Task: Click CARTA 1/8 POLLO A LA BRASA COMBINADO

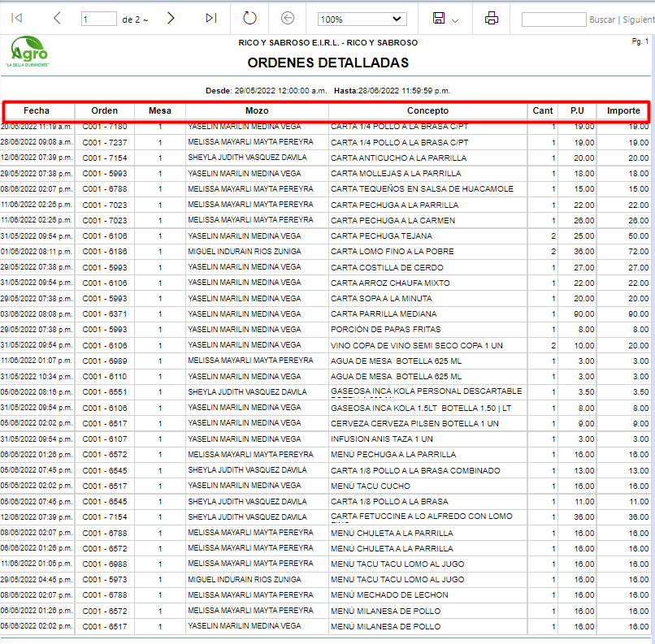Action: tap(415, 470)
